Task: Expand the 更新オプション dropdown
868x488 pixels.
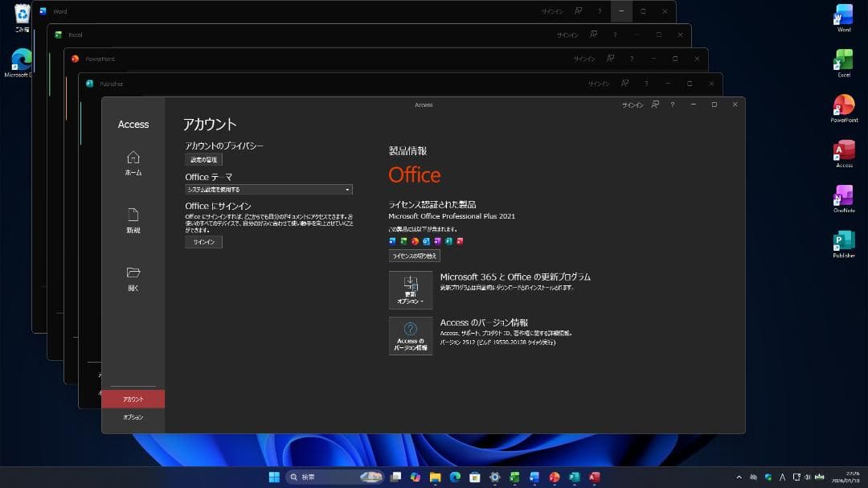Action: click(410, 290)
